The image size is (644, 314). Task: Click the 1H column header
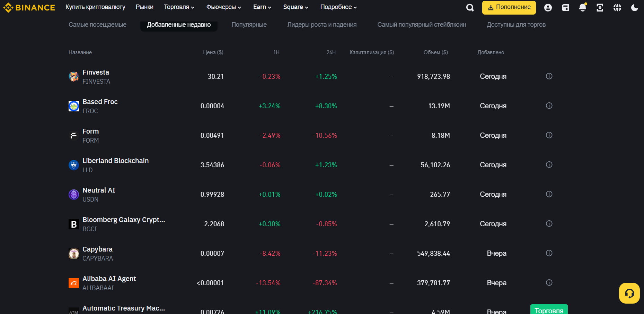click(x=276, y=52)
